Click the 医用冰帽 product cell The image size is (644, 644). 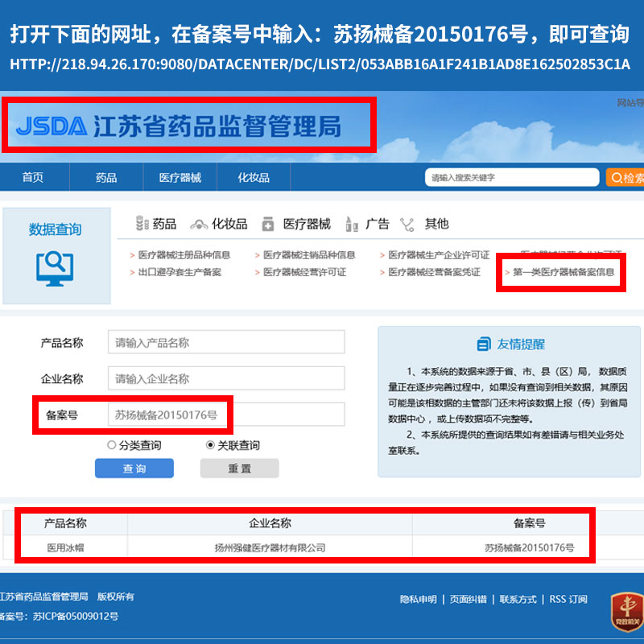click(65, 547)
